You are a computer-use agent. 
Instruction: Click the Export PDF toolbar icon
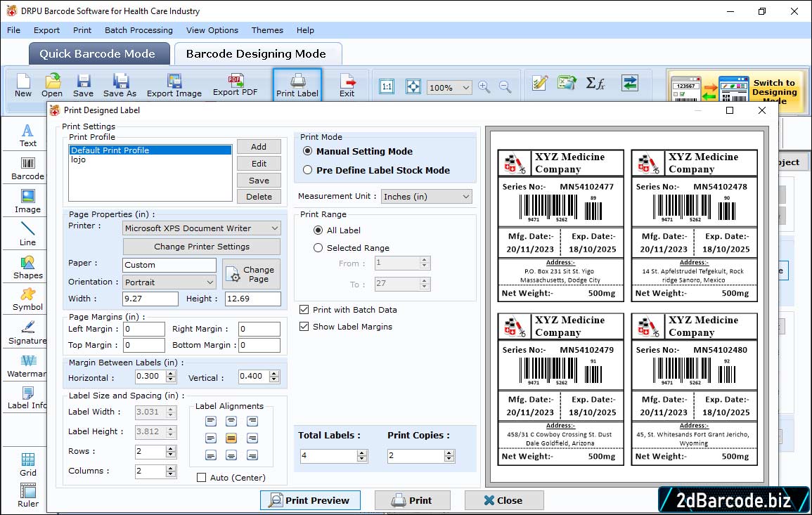[x=235, y=84]
